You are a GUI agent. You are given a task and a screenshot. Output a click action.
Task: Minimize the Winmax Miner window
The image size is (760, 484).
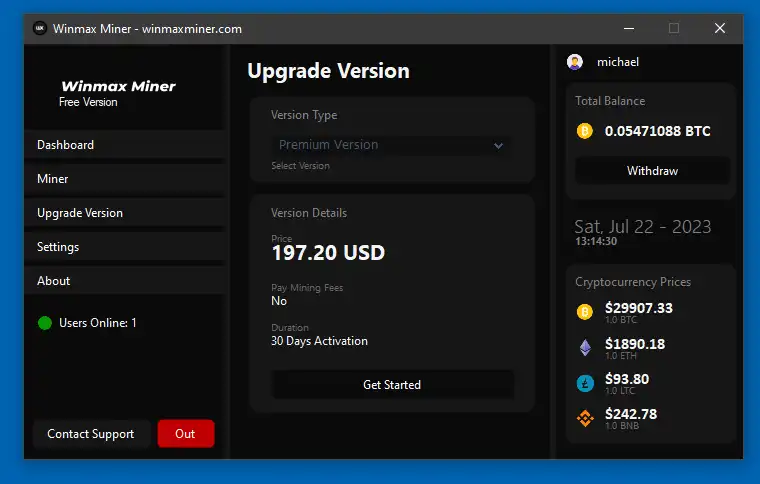click(x=629, y=29)
